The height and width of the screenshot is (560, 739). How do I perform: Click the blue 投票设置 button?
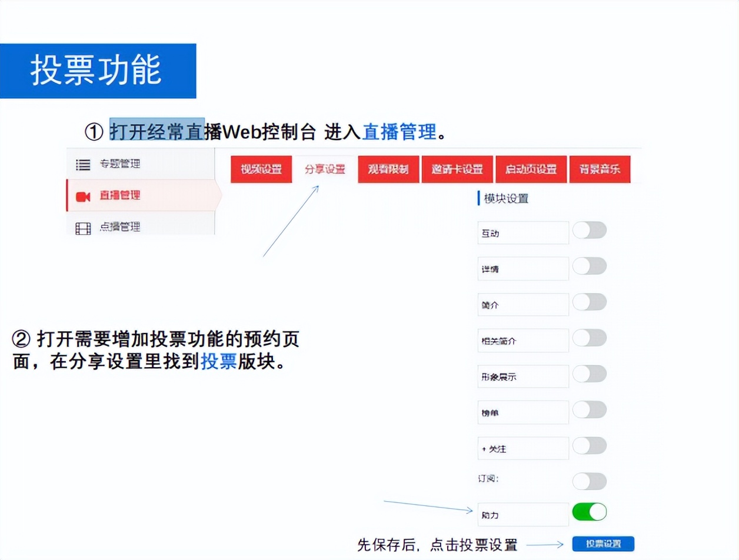coord(602,544)
